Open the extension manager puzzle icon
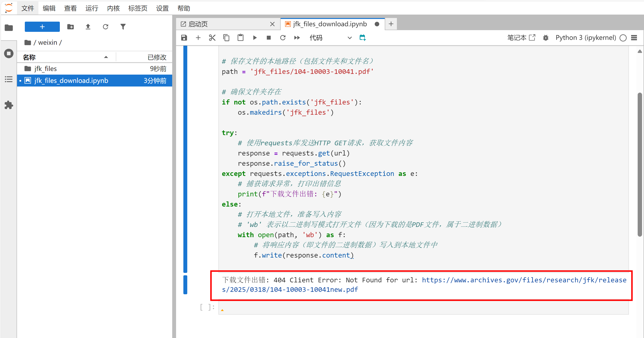This screenshot has height=338, width=644. [9, 105]
